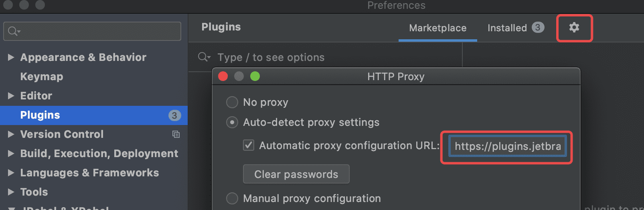Open the Installed plugins tab
This screenshot has height=210, width=644.
(x=507, y=28)
